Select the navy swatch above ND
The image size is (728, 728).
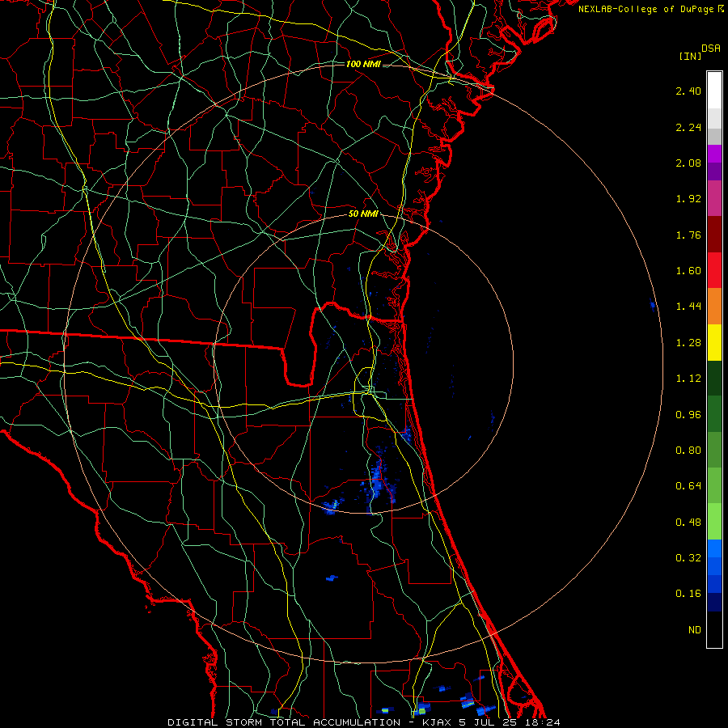[714, 603]
